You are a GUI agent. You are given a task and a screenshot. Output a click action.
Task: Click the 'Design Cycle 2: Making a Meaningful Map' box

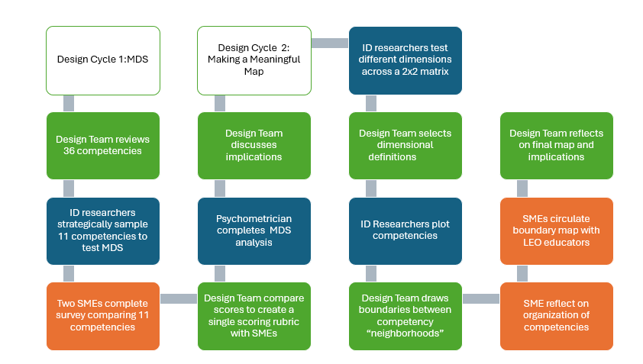[254, 60]
